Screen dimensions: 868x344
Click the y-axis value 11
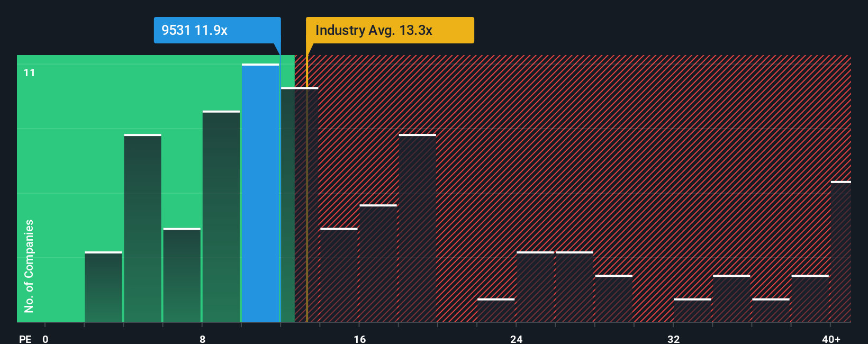[30, 73]
